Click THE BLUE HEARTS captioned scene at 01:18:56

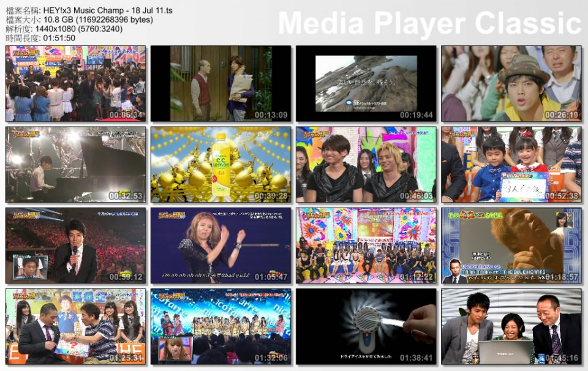512,245
